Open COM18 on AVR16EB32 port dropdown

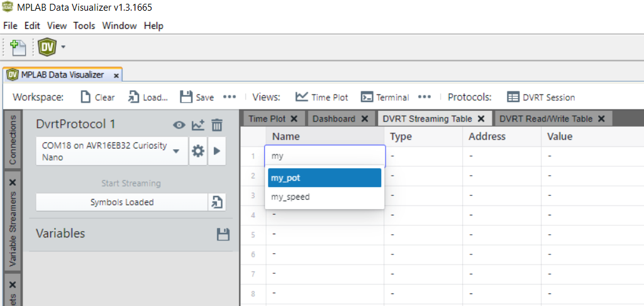tap(112, 151)
